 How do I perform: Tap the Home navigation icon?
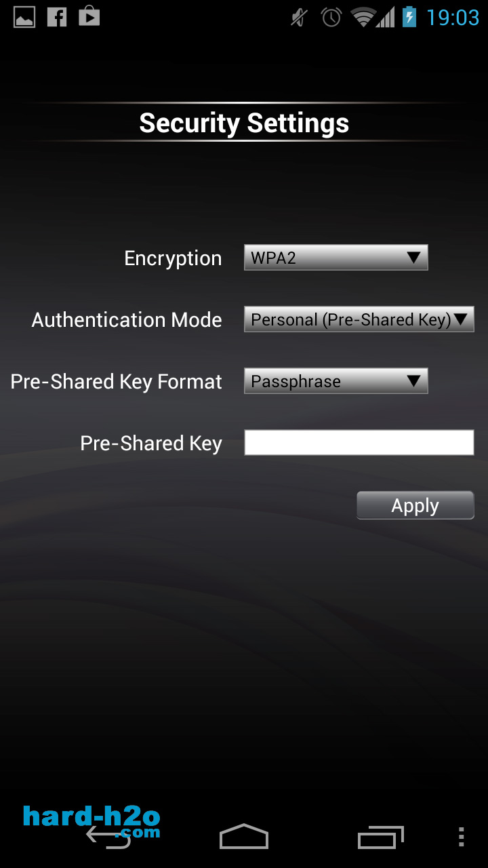pos(244,837)
